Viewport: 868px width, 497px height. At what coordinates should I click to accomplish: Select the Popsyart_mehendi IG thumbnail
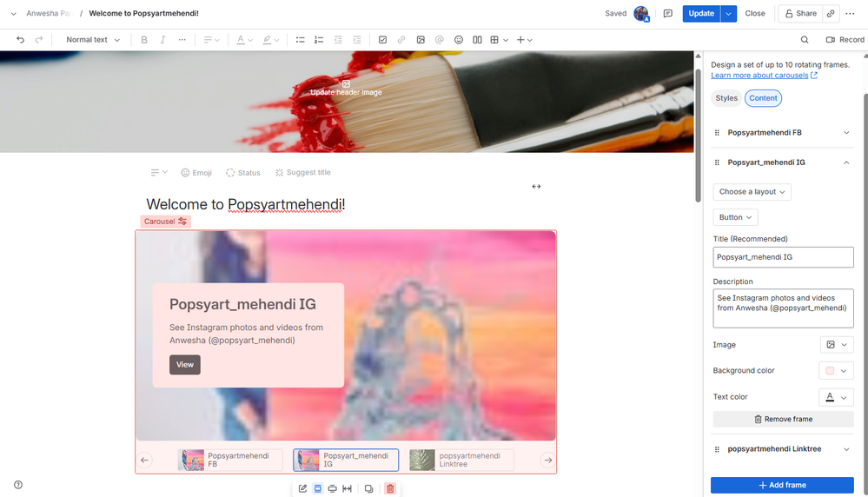point(346,460)
